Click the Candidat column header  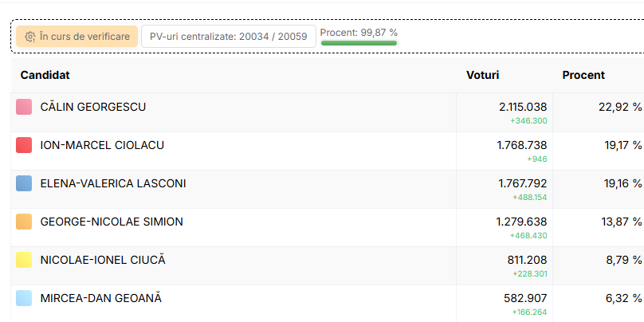(x=45, y=75)
